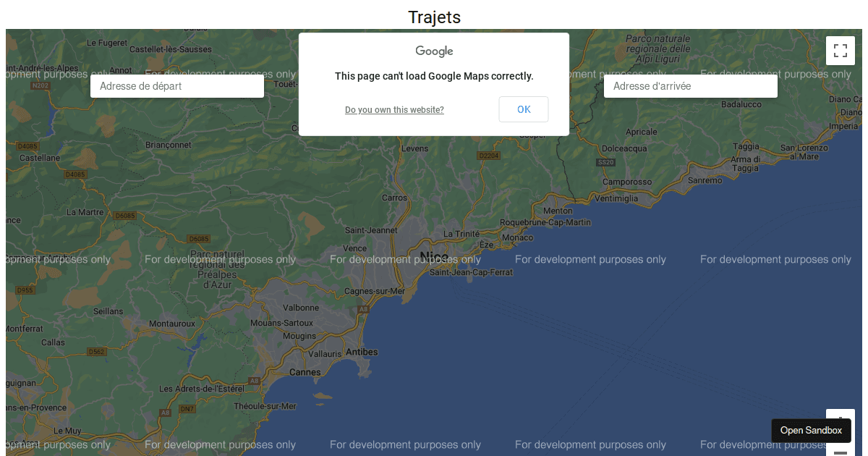The height and width of the screenshot is (456, 868).
Task: Toggle fullscreen view of the map
Action: pyautogui.click(x=841, y=51)
